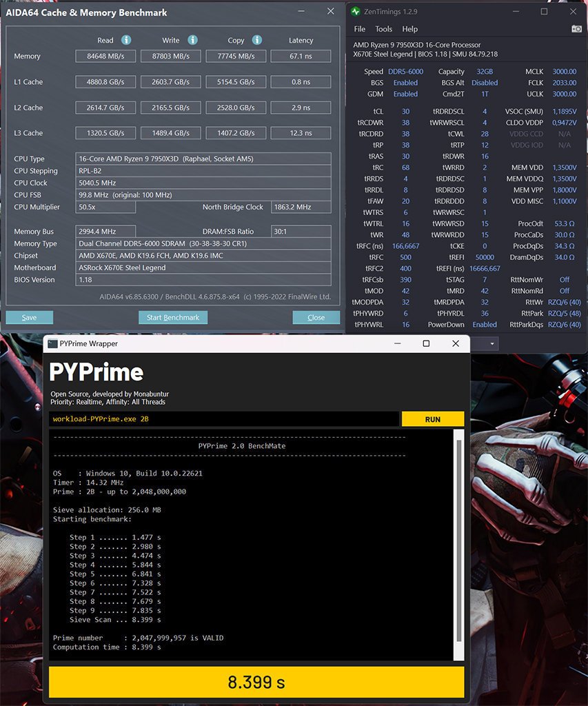Click the tRFC (ns) 166,6667 value

[405, 246]
